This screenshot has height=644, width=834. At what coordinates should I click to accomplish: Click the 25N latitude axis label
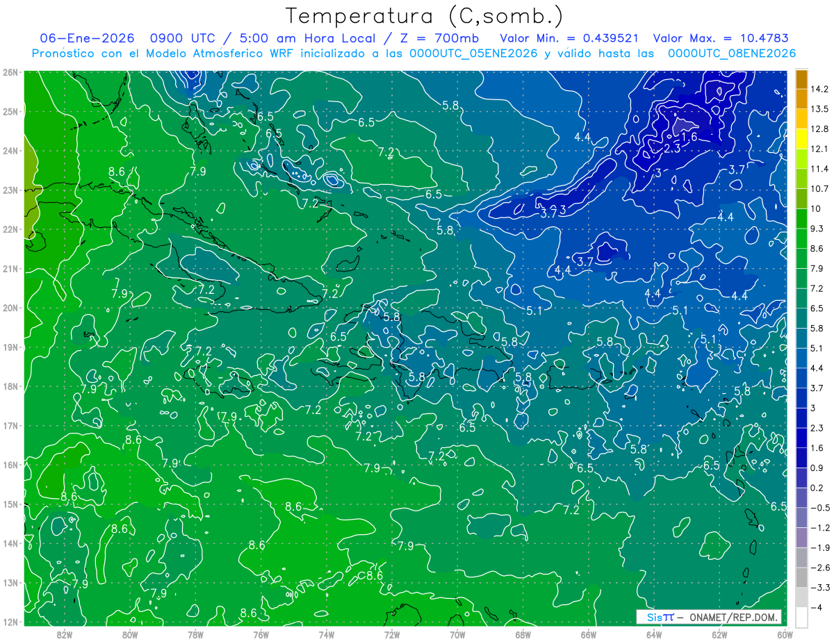click(10, 111)
